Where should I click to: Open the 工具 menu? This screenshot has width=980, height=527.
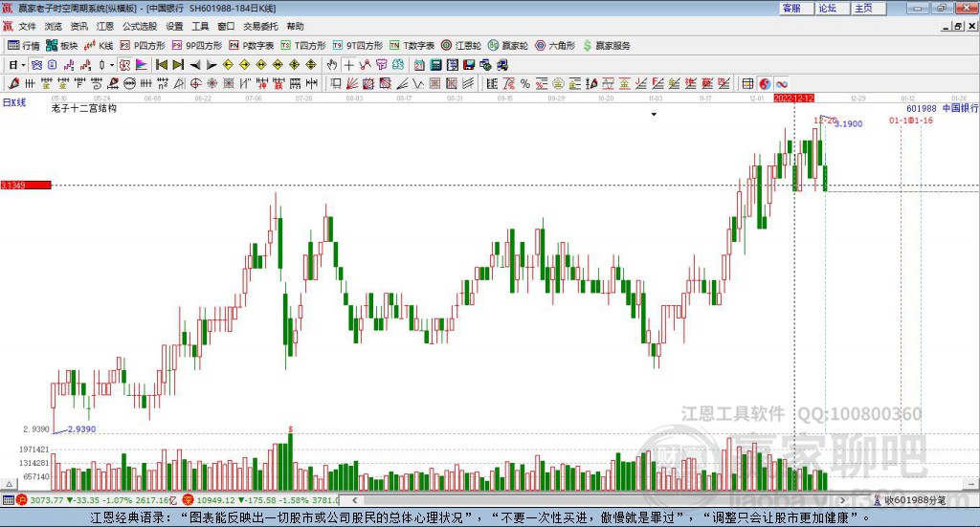pyautogui.click(x=200, y=26)
